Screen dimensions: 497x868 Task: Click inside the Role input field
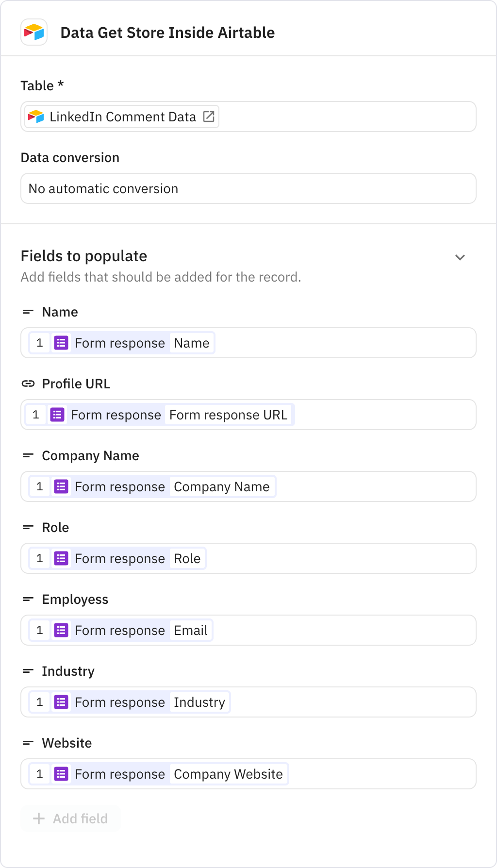click(248, 558)
